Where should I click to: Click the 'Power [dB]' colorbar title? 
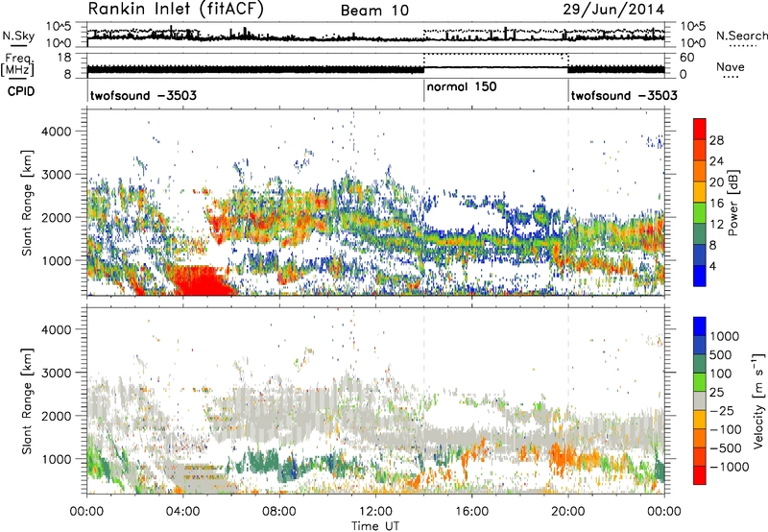tap(732, 203)
